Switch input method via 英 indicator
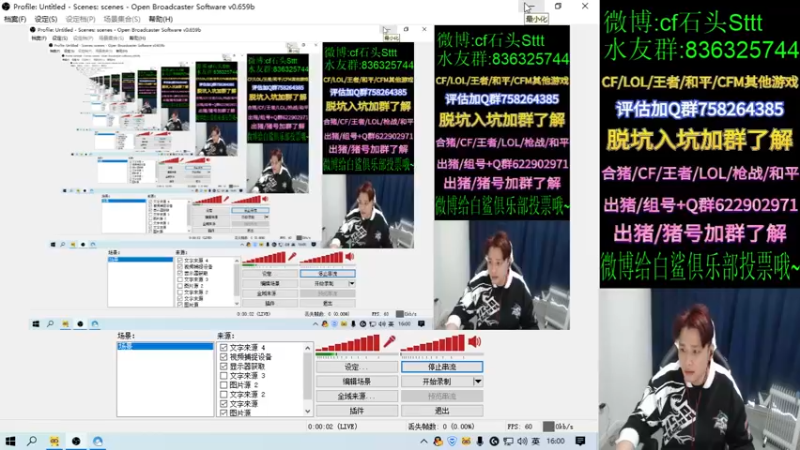This screenshot has width=800, height=450. pos(535,441)
